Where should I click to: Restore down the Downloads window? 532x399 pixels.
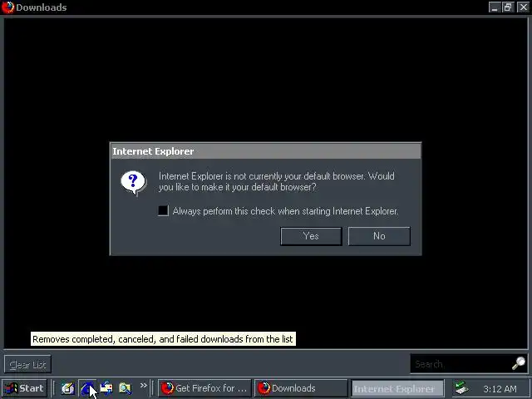[508, 7]
